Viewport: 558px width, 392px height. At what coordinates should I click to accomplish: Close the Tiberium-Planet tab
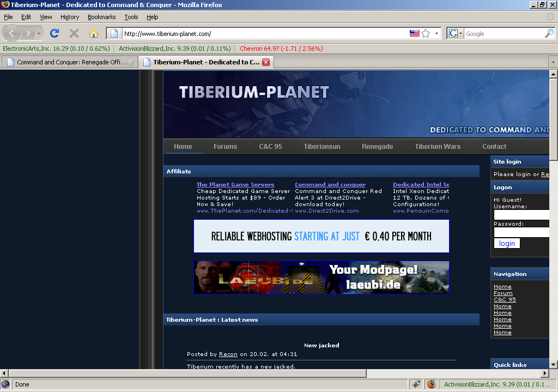tap(266, 62)
